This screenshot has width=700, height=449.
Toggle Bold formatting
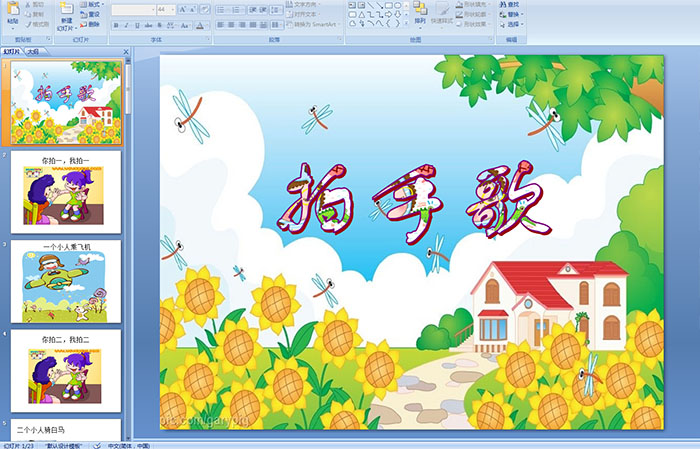(x=116, y=25)
